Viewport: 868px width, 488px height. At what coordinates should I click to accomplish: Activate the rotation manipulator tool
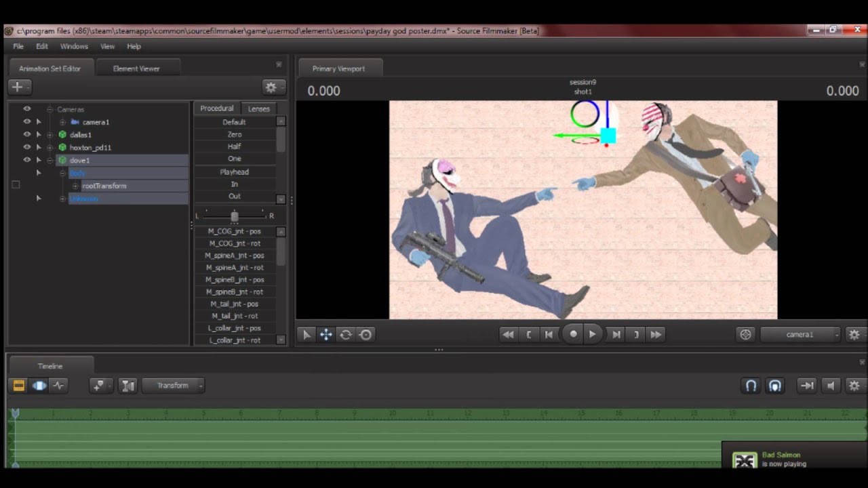coord(346,335)
